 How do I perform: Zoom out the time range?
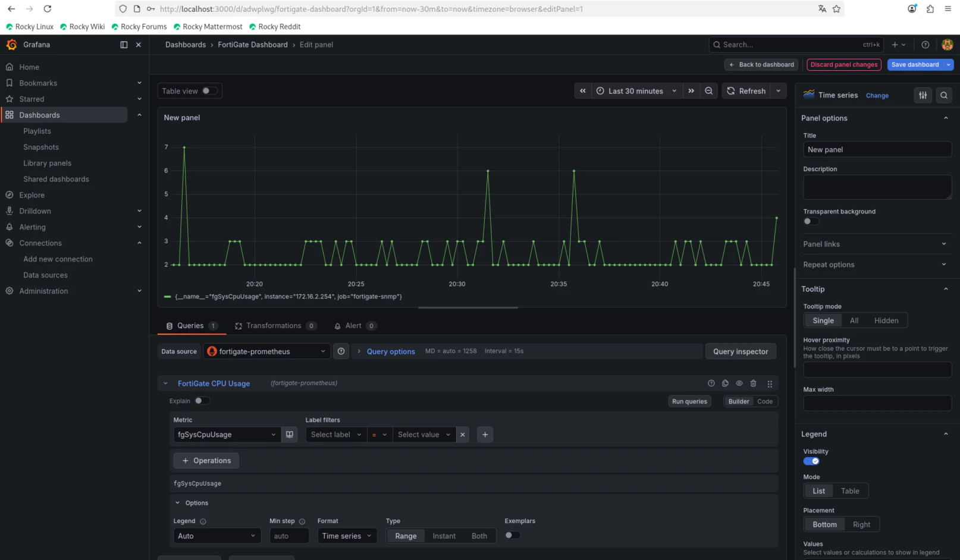click(709, 91)
